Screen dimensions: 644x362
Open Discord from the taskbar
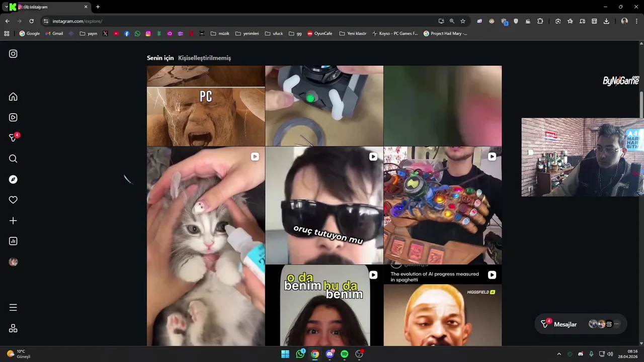point(330,354)
